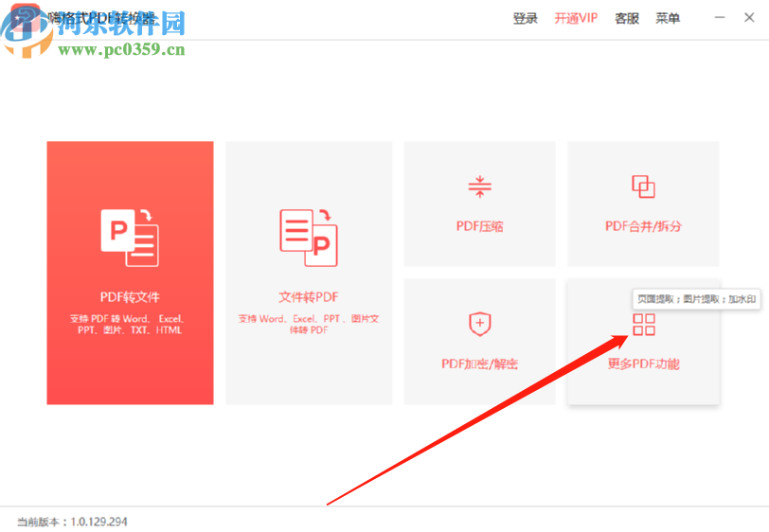This screenshot has width=769, height=532.
Task: Open the 文件转PDF conversion tile
Action: point(309,273)
